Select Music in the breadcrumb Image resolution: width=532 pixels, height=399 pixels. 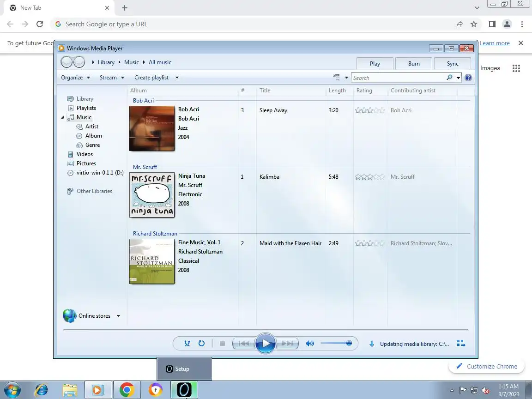(x=131, y=62)
